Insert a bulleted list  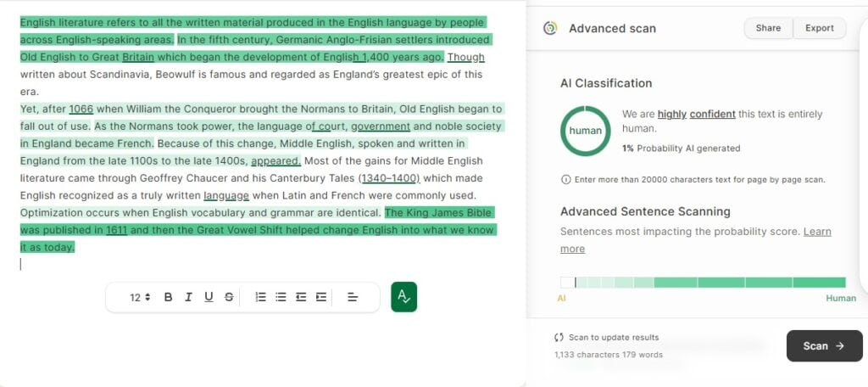(x=281, y=297)
